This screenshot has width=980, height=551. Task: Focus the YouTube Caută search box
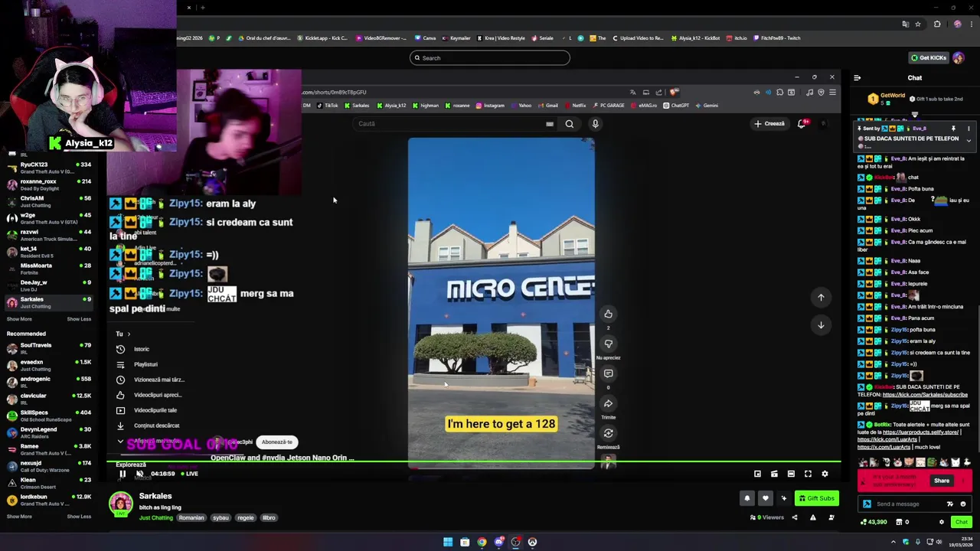(456, 123)
